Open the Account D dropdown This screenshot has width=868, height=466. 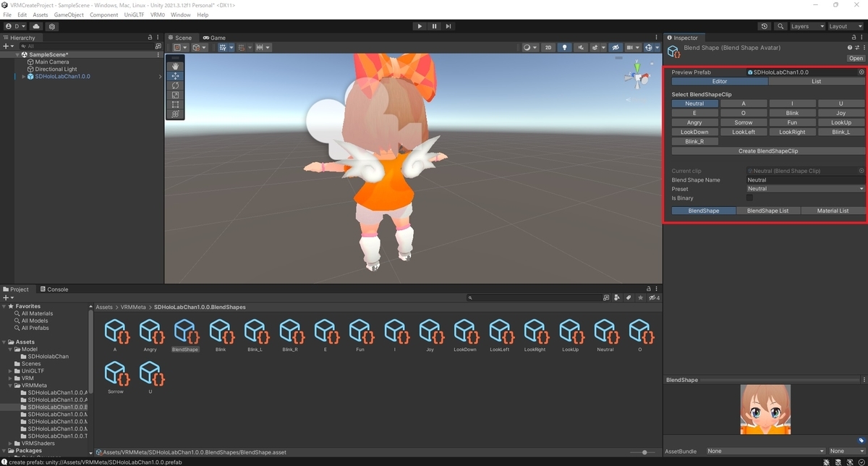pos(14,26)
